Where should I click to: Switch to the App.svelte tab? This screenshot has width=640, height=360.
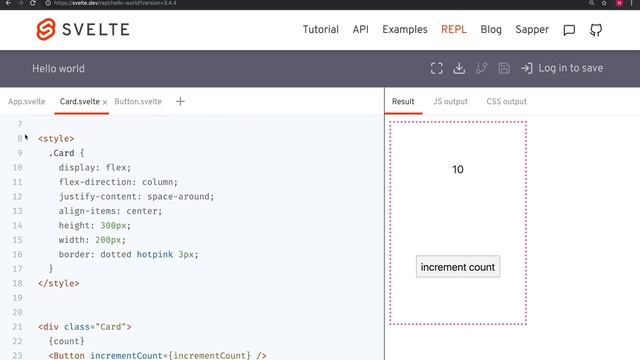point(27,102)
